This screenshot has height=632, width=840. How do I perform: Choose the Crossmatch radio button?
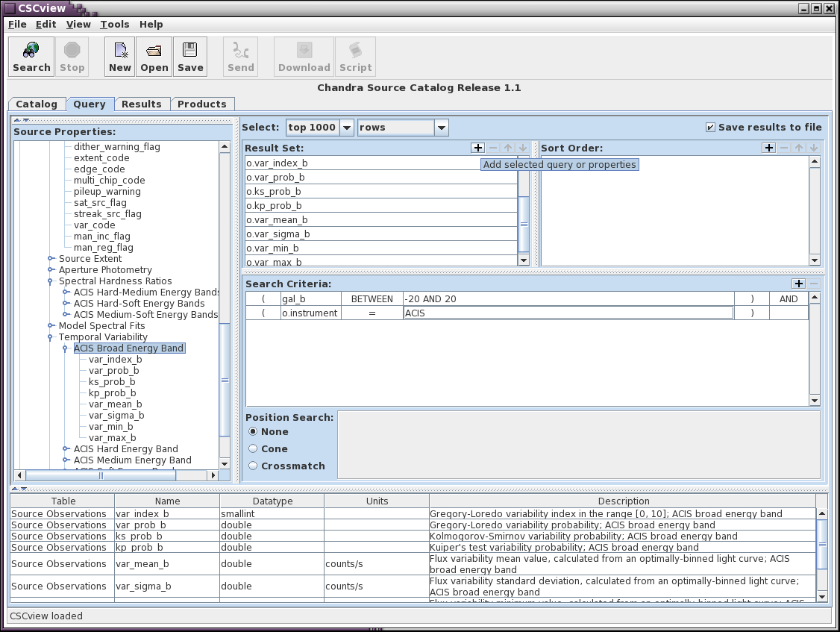pyautogui.click(x=254, y=466)
